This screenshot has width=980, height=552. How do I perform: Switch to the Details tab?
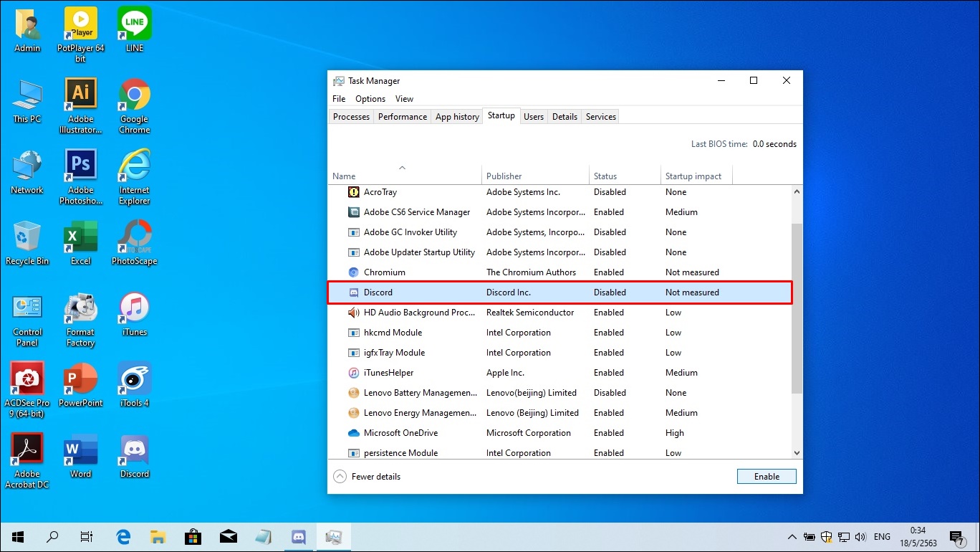point(565,117)
